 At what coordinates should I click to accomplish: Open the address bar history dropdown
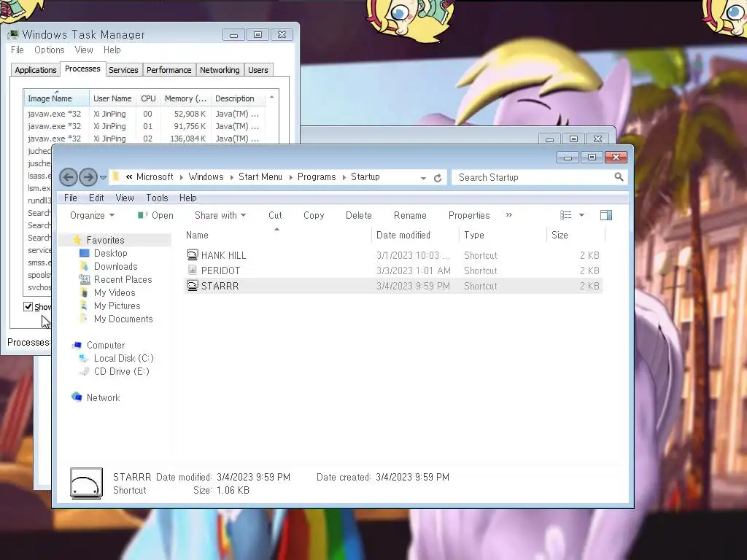pyautogui.click(x=423, y=178)
